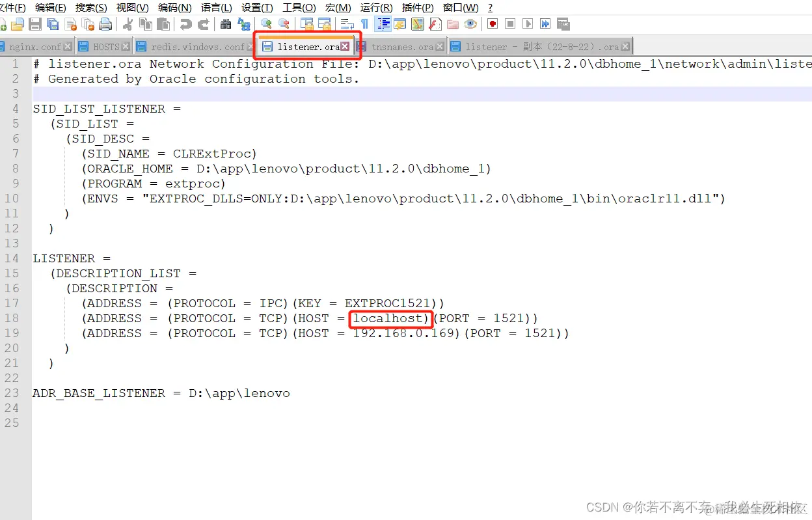Close the redis.windows.conf tab
Screen dimensions: 812x520
click(250, 47)
